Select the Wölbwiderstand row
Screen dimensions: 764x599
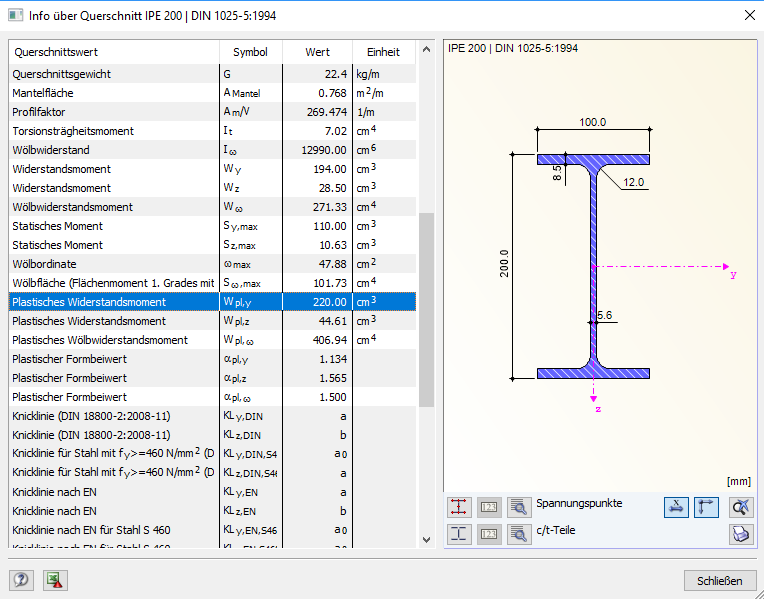(x=212, y=150)
